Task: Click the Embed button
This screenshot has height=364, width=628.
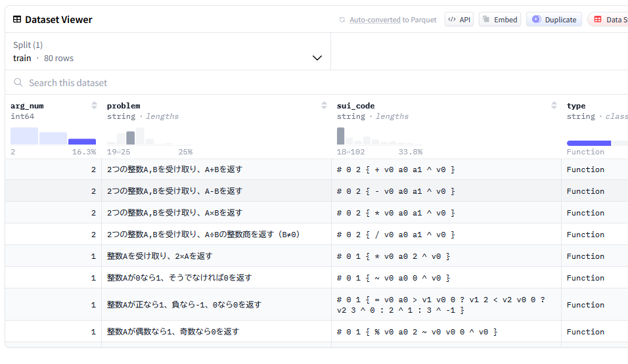Action: coord(500,20)
